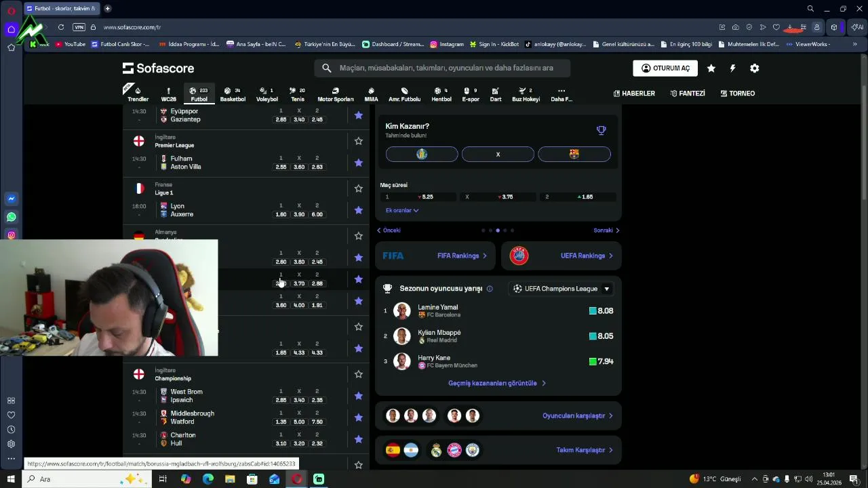The width and height of the screenshot is (868, 488).
Task: Open the Motor Sporları section
Action: point(336,94)
